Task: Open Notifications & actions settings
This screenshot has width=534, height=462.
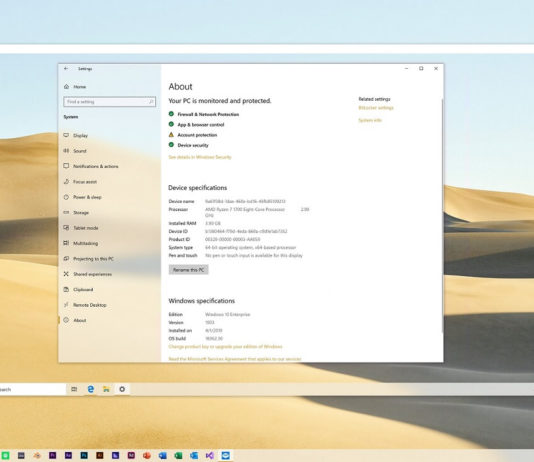Action: click(x=91, y=166)
